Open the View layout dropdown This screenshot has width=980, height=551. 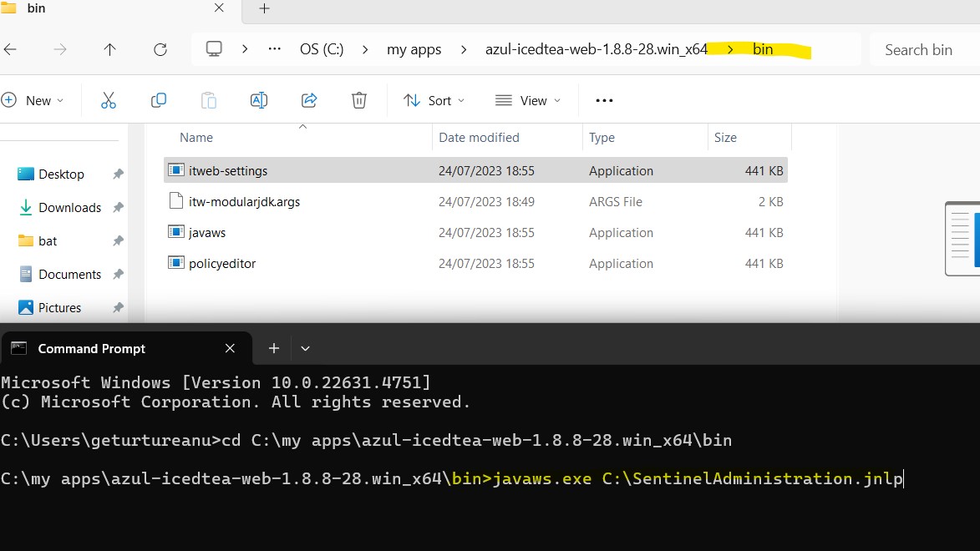(528, 100)
